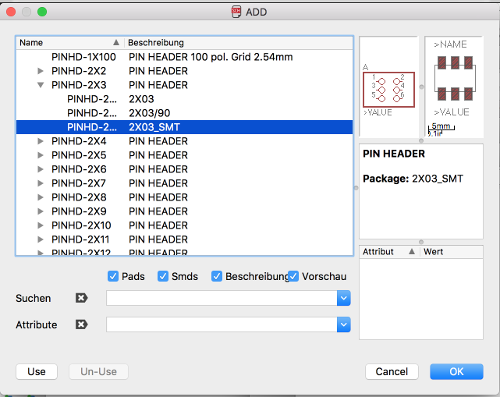Click splitter handle between list and description pane
The width and height of the screenshot is (500, 397).
pos(356,188)
